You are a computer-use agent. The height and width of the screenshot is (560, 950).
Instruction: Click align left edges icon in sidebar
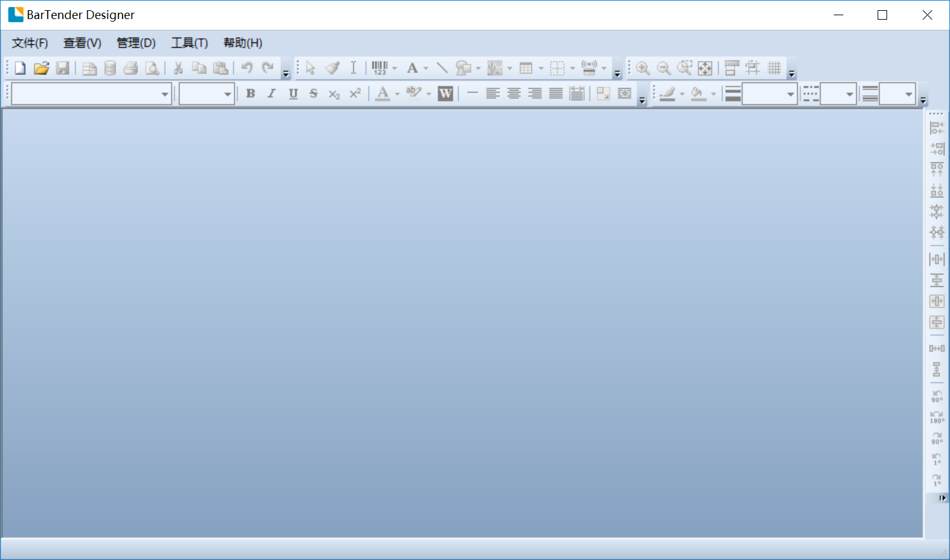point(937,128)
